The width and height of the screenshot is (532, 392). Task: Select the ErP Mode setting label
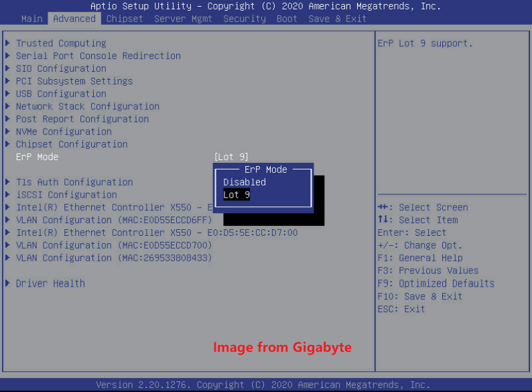point(37,157)
